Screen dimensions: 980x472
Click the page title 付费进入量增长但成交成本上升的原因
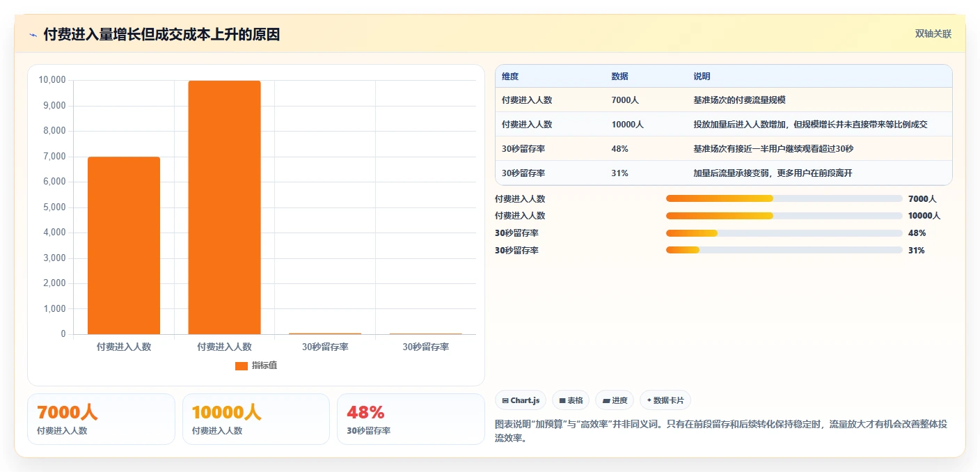tap(161, 35)
